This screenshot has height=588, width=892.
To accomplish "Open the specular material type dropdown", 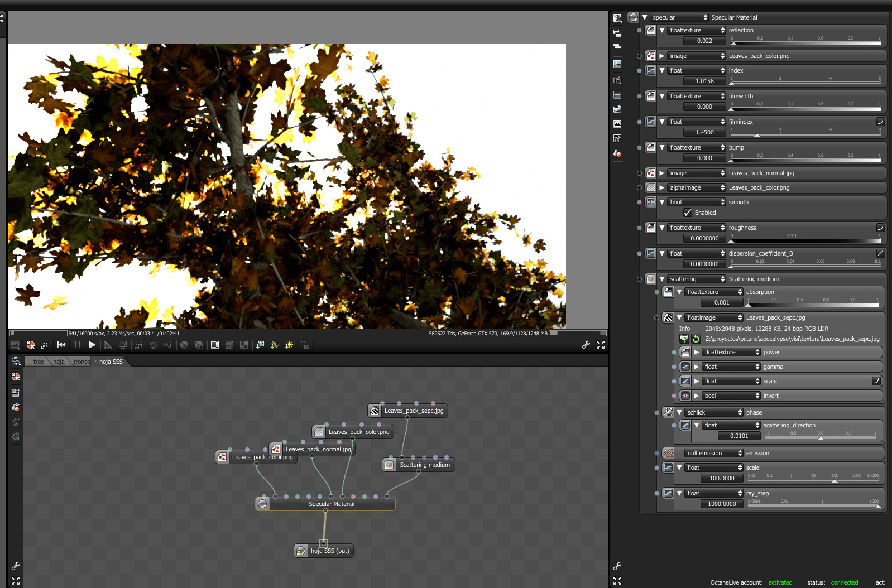I will (x=679, y=17).
